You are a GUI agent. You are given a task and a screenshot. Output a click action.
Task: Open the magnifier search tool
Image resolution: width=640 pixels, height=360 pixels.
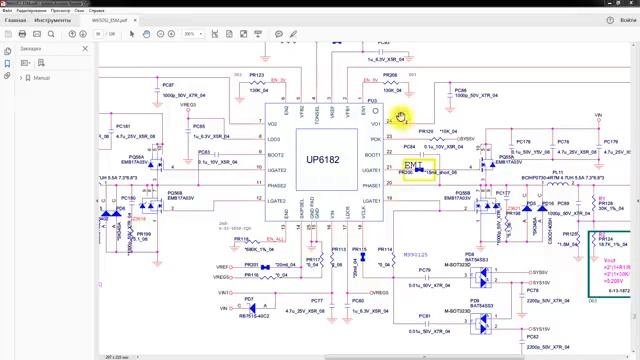coord(51,34)
